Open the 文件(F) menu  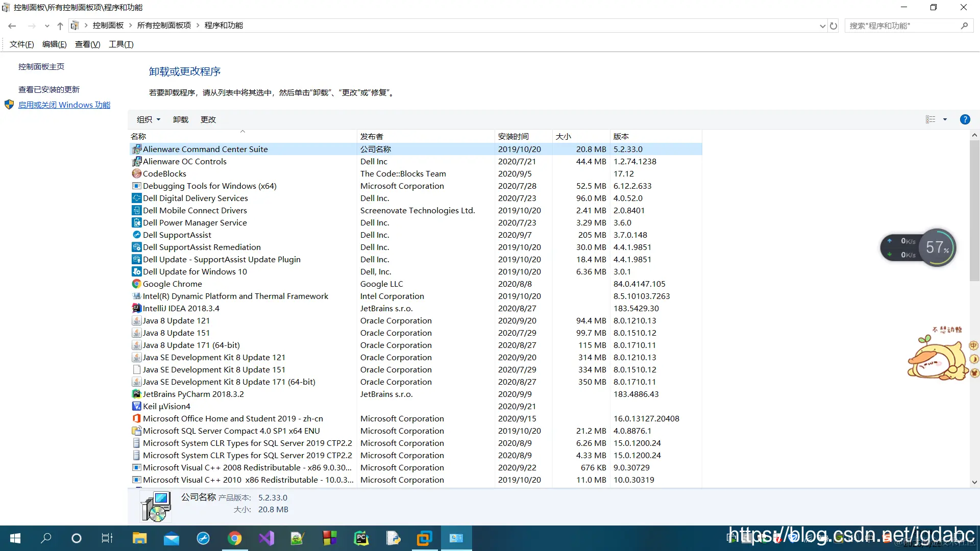(x=21, y=44)
